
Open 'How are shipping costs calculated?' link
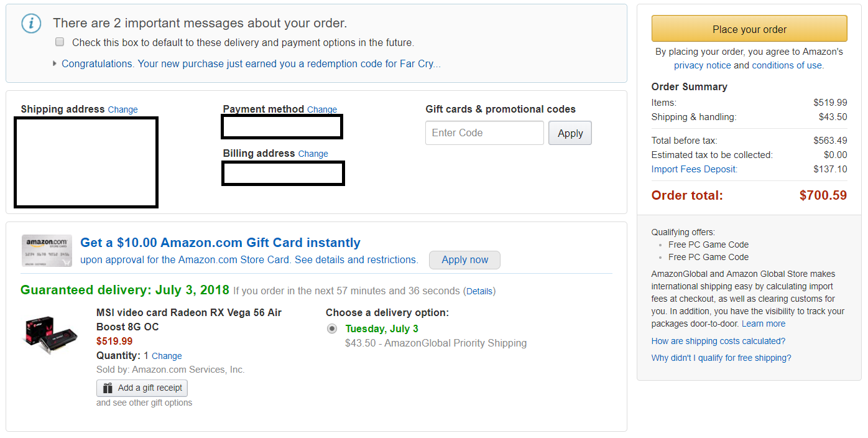click(718, 341)
